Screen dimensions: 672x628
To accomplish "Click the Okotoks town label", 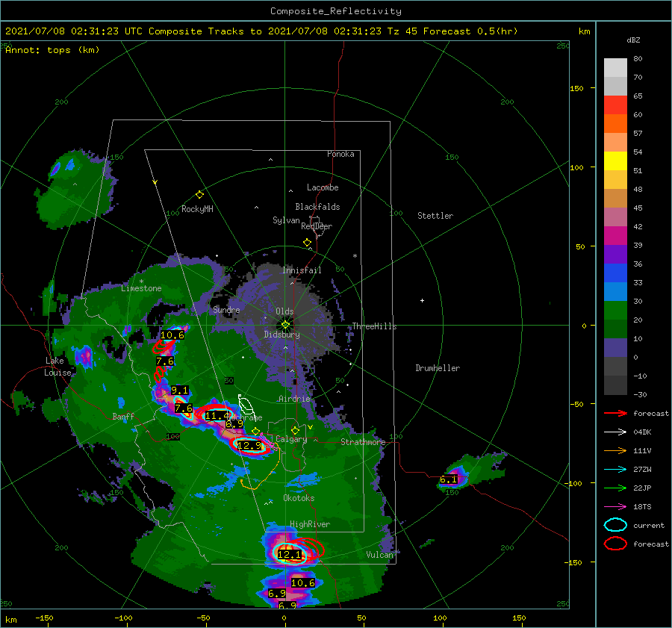I will [299, 498].
